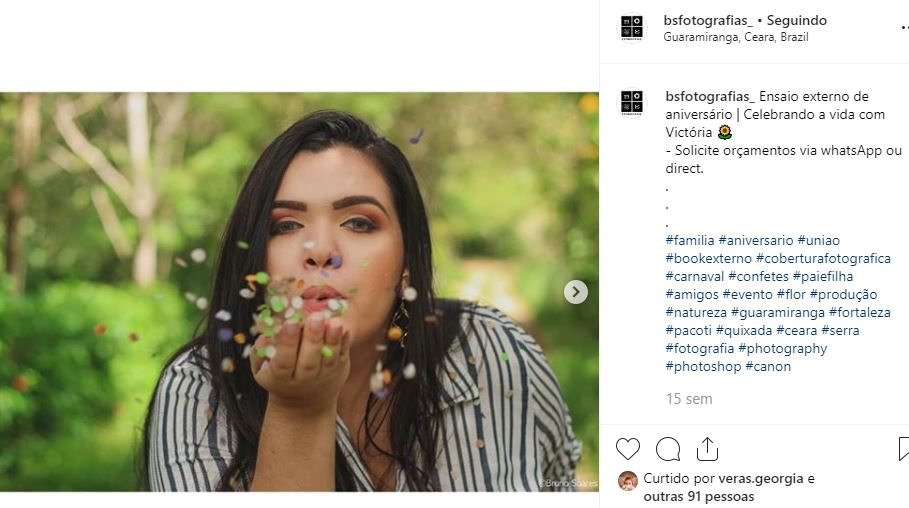909x508 pixels.
Task: Go to next photo with arrow
Action: (575, 292)
